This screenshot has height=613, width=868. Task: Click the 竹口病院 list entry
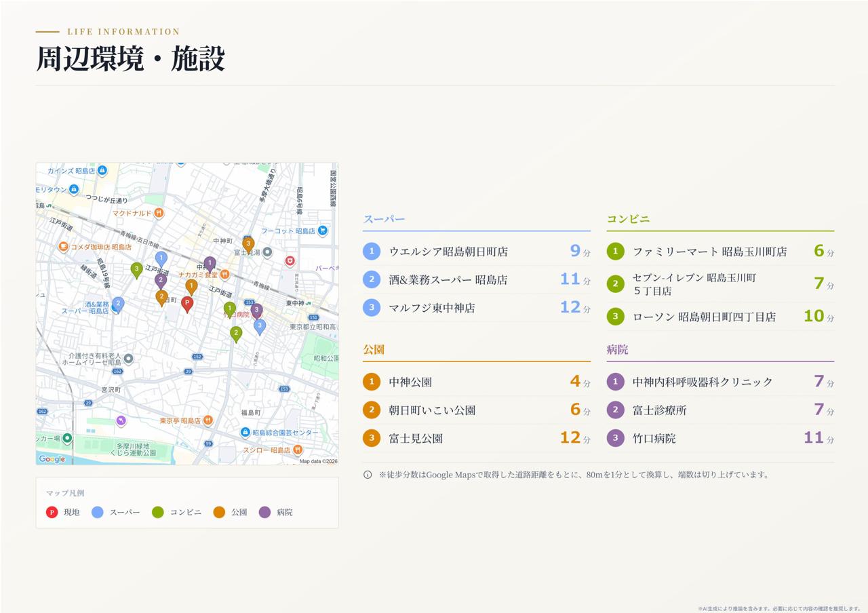720,438
